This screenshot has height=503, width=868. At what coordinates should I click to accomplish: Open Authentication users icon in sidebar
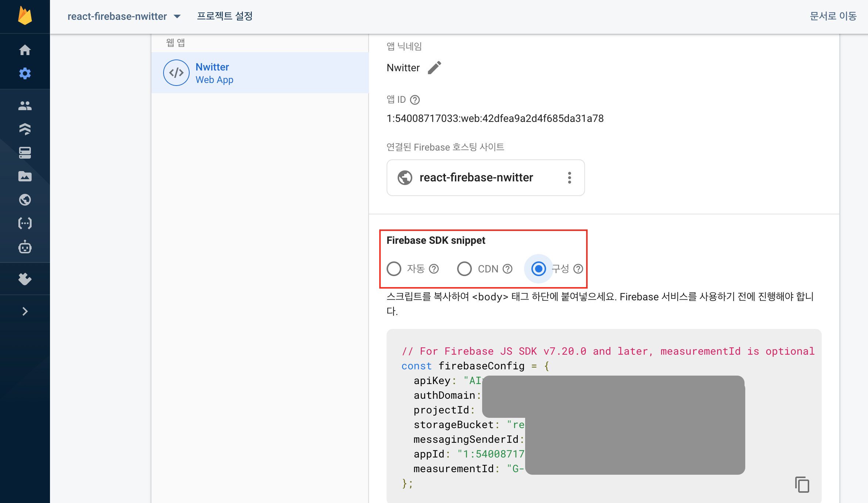pyautogui.click(x=25, y=106)
